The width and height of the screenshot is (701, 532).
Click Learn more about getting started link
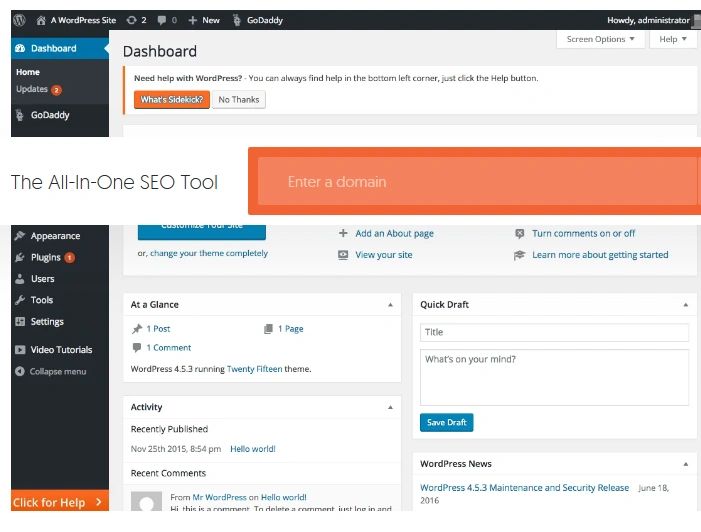pos(600,255)
